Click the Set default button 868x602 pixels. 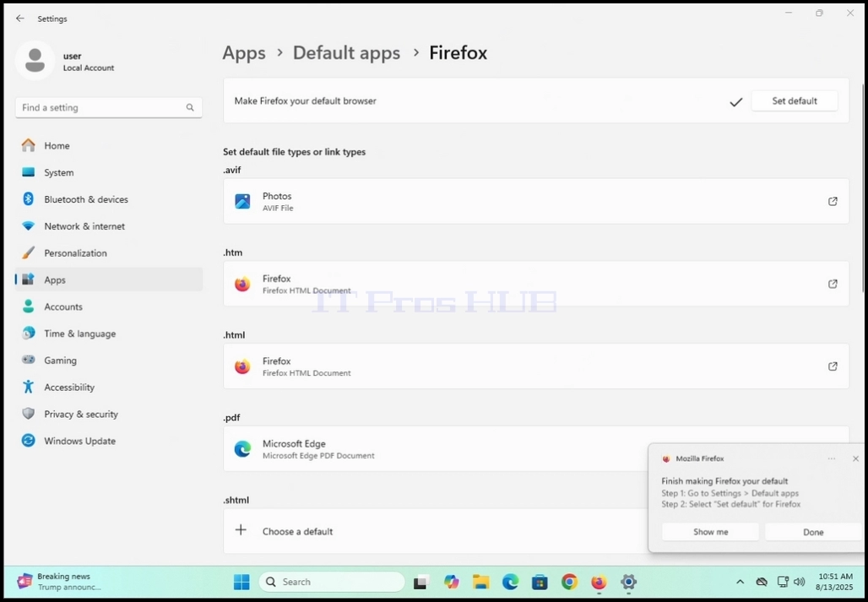(795, 100)
